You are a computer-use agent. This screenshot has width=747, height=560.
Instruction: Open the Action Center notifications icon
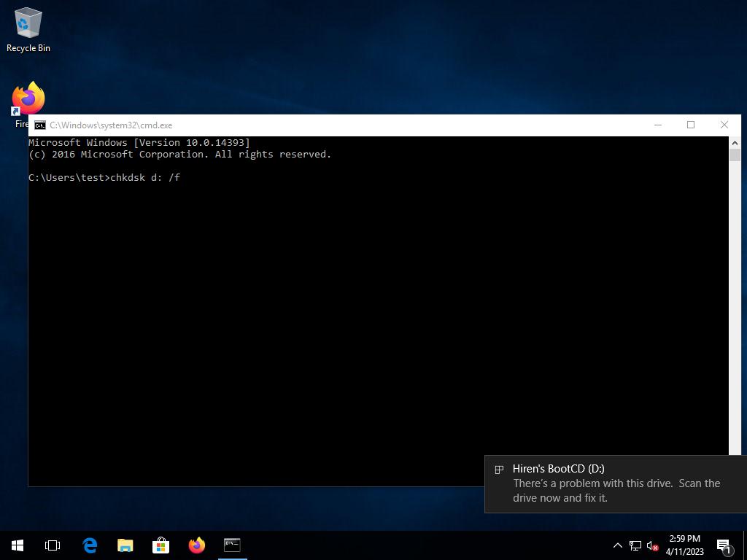(724, 545)
